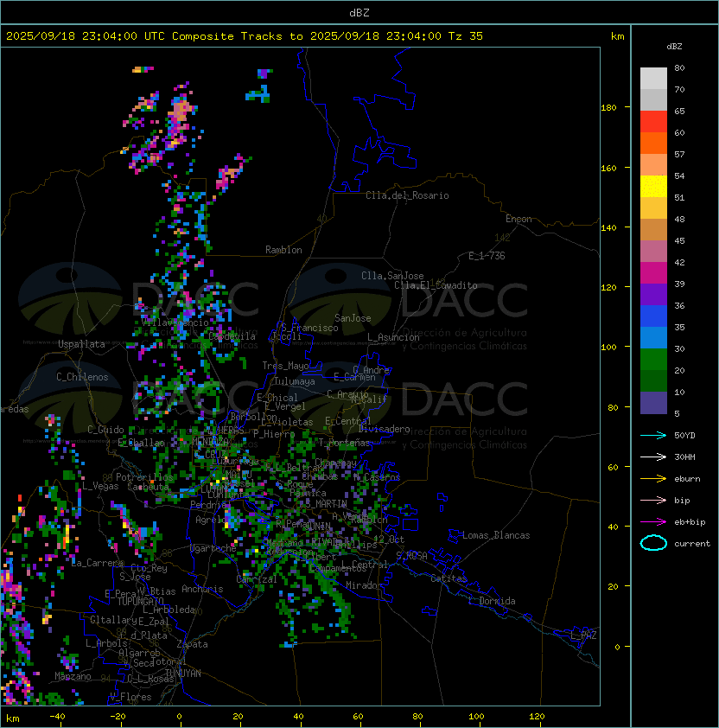This screenshot has height=728, width=719.
Task: Click the Mirador map label
Action: click(x=365, y=585)
